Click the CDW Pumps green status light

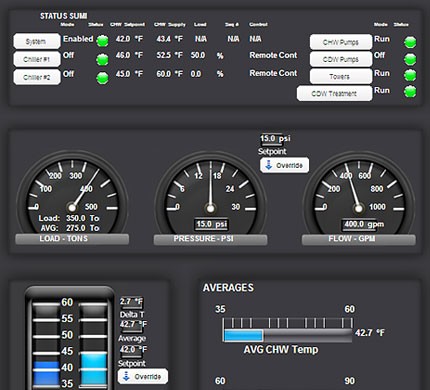pyautogui.click(x=410, y=59)
